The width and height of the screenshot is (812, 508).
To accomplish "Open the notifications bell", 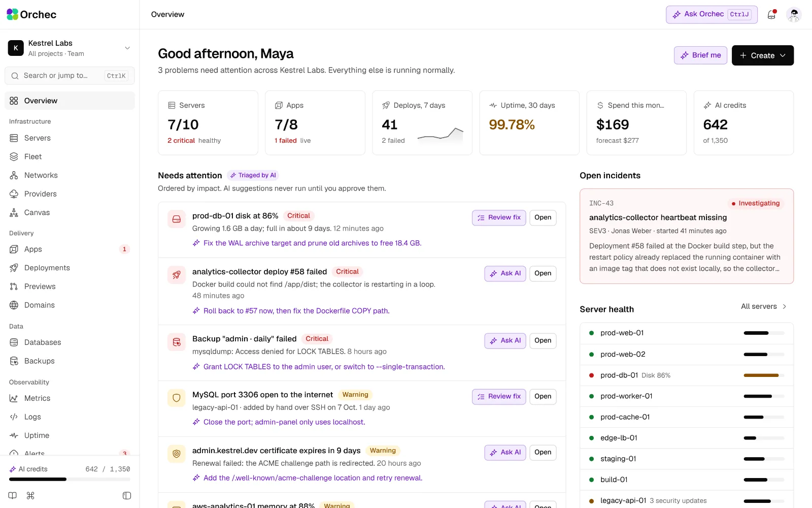I will (x=771, y=15).
